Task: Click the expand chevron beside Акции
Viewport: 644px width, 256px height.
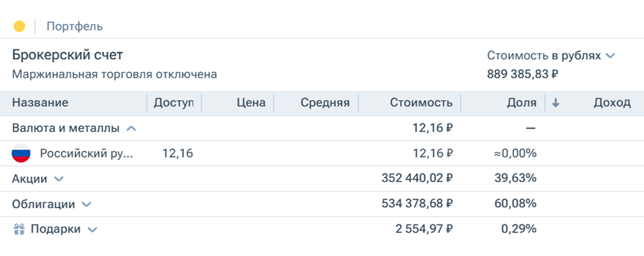Action: click(59, 178)
